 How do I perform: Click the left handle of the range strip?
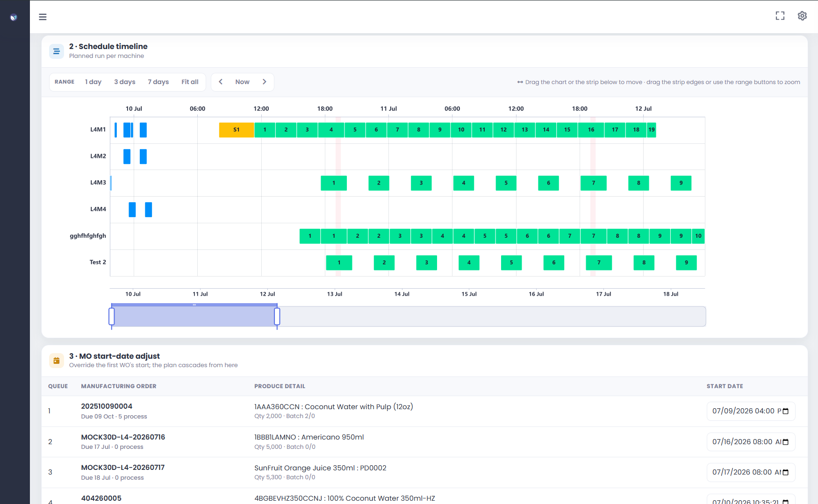[x=112, y=316]
